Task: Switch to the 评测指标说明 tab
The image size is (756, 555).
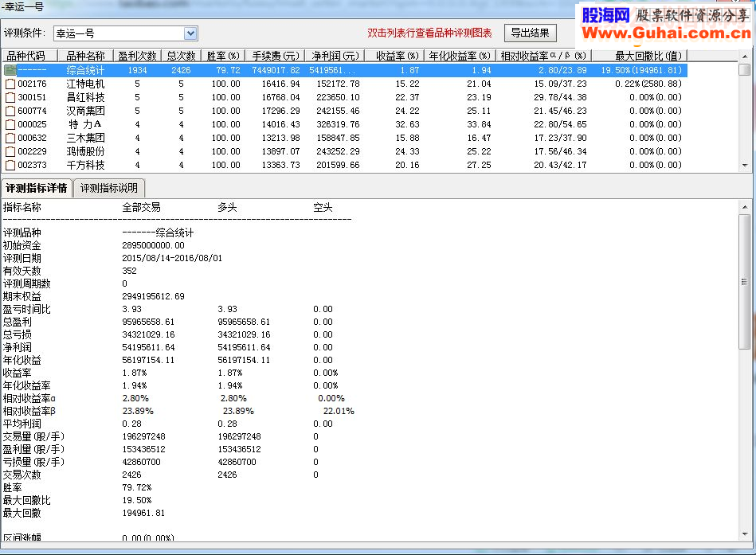Action: pyautogui.click(x=109, y=188)
